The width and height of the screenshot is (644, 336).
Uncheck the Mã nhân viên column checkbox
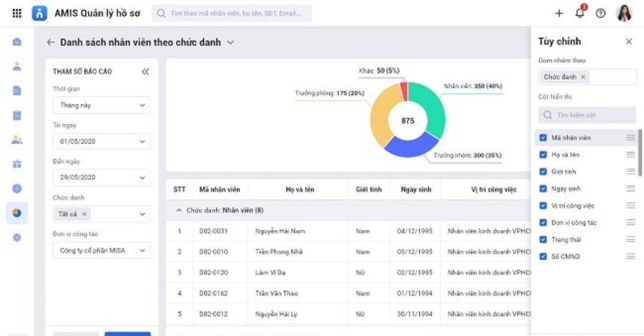(543, 138)
